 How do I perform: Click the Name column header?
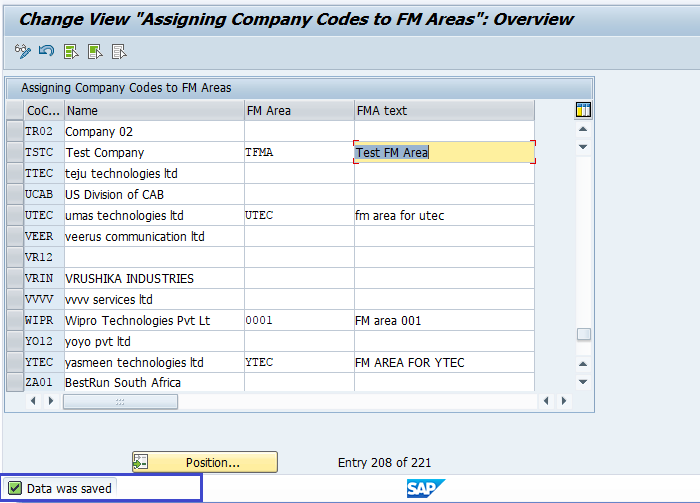pyautogui.click(x=152, y=111)
